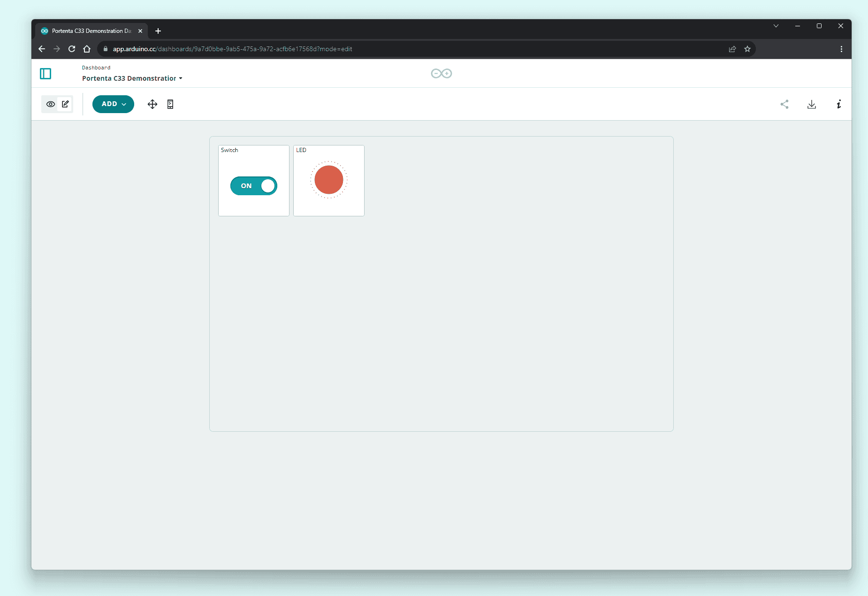Download dashboard data with download icon
The width and height of the screenshot is (868, 596).
tap(812, 105)
